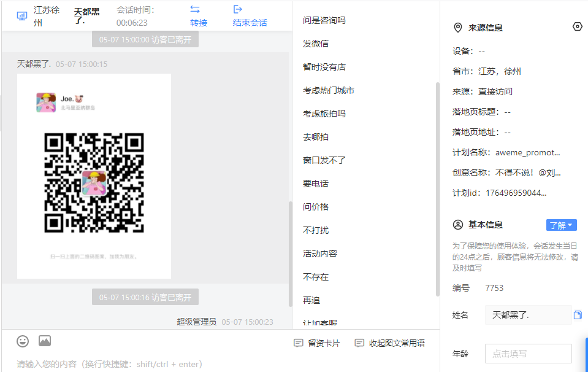Click the 省市 江苏，徐州 entry
Viewport: 588px width, 372px height.
pos(487,71)
